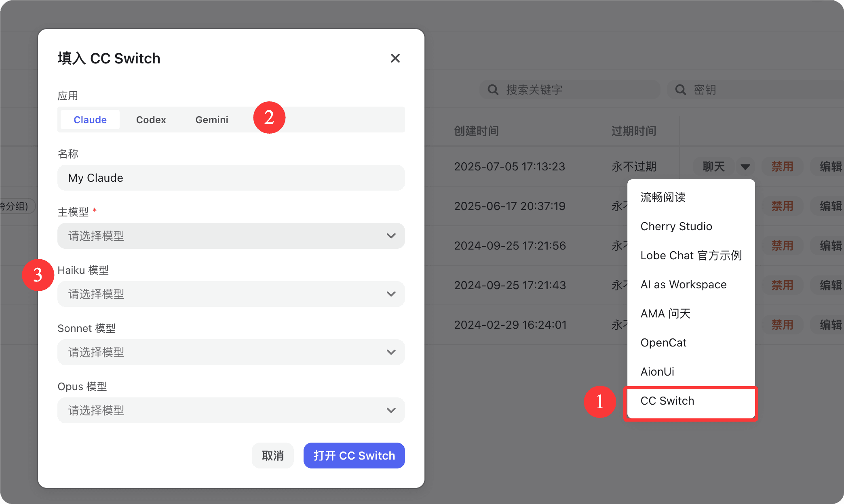Close the 填入 CC Switch dialog

tap(395, 58)
